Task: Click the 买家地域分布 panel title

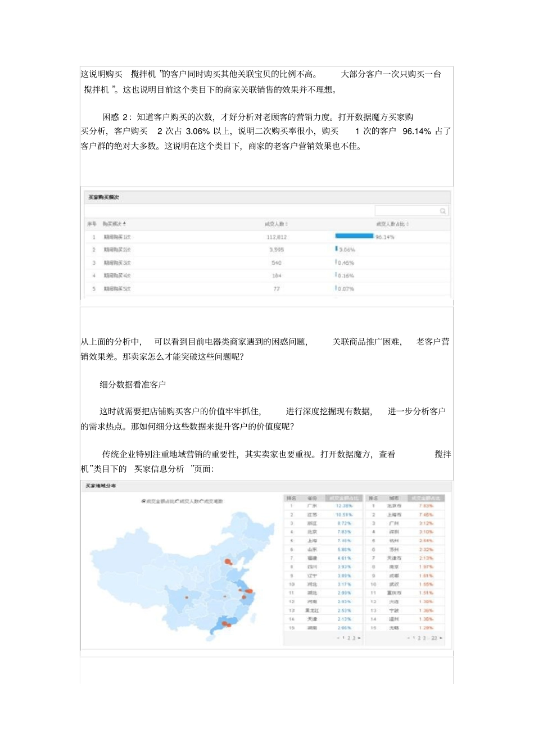Action: coord(101,486)
